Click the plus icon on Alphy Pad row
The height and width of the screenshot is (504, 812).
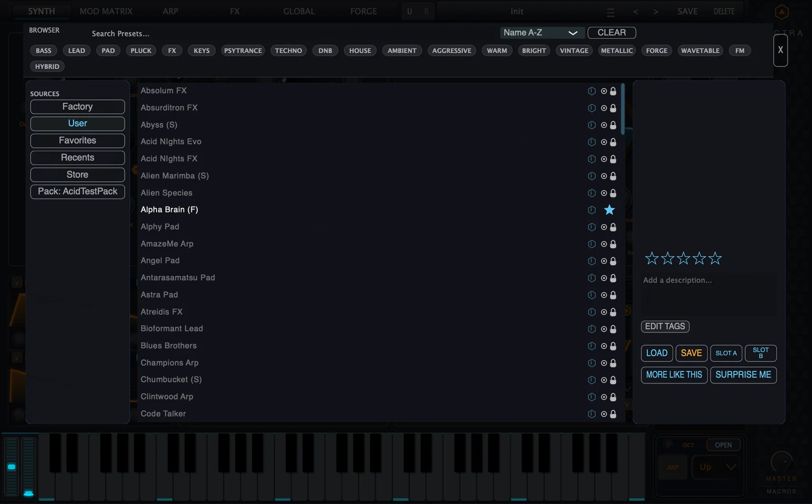click(604, 227)
